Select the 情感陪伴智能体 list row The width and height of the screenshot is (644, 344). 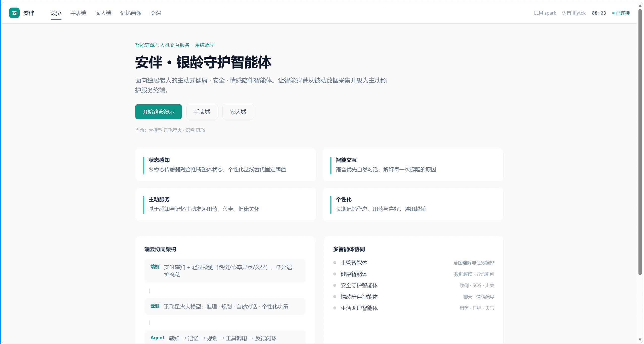[413, 297]
